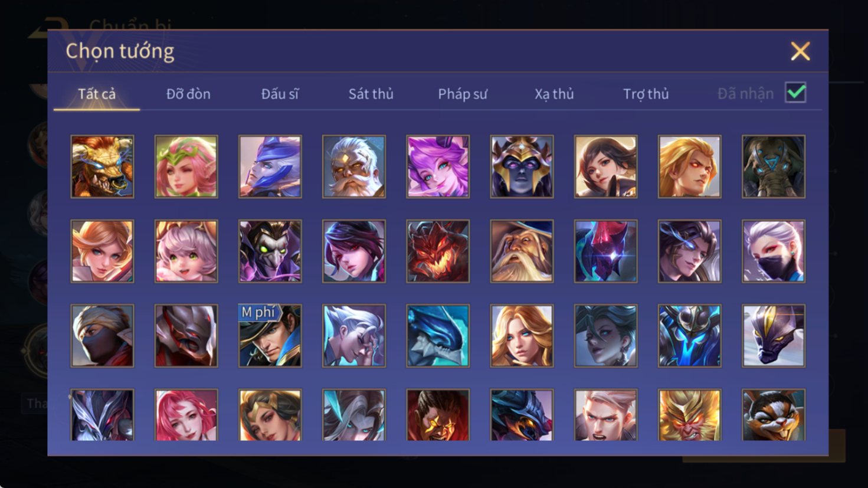The image size is (868, 488).
Task: Pick the white-bearded old man hero
Action: (354, 166)
